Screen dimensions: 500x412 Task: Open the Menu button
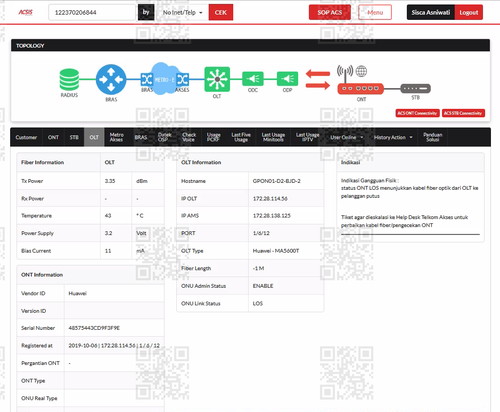tap(375, 12)
